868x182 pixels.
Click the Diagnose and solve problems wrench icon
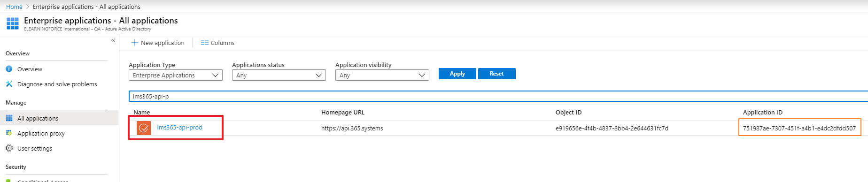click(x=9, y=84)
